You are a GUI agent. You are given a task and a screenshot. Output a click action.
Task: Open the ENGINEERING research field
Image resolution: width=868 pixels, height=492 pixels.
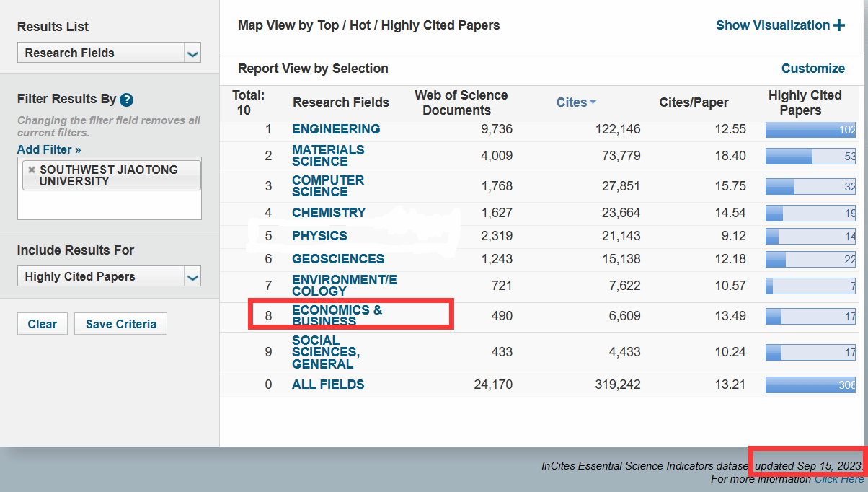click(x=336, y=129)
